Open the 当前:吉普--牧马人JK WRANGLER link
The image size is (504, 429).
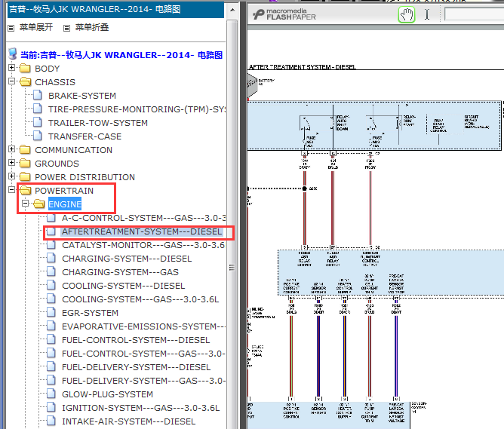121,55
